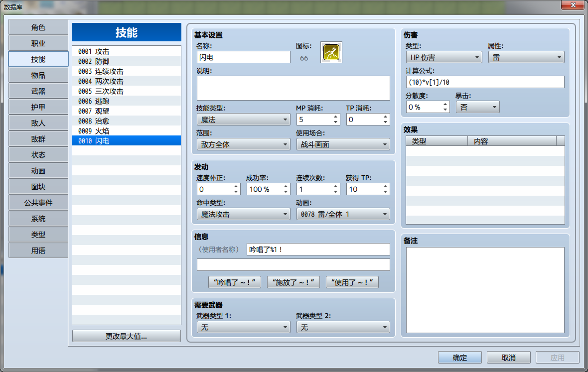
Task: Decrease the TP 消耗 value with down arrow
Action: [386, 122]
